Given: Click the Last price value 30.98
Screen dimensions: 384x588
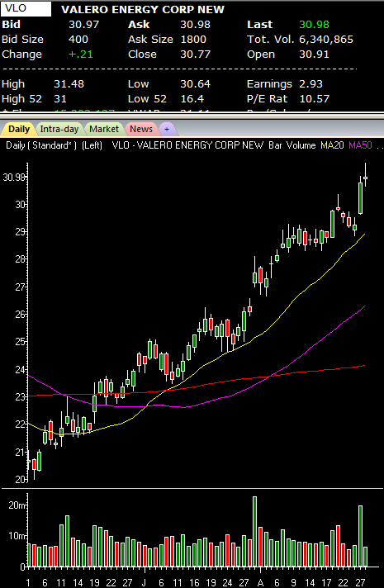Looking at the screenshot, I should coord(314,25).
